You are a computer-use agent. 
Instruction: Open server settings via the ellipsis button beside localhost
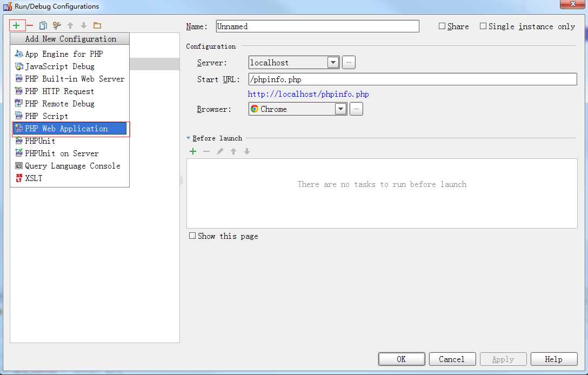click(x=349, y=63)
